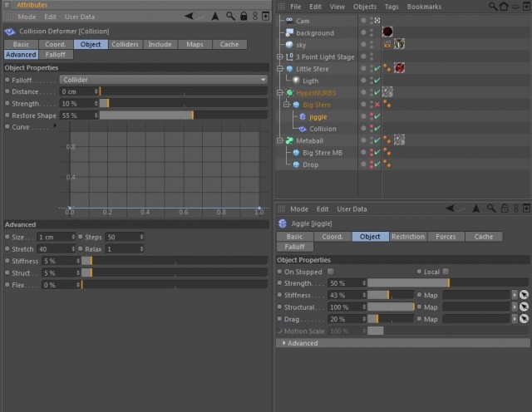Collapse HyperNURBS tree node

coord(280,92)
